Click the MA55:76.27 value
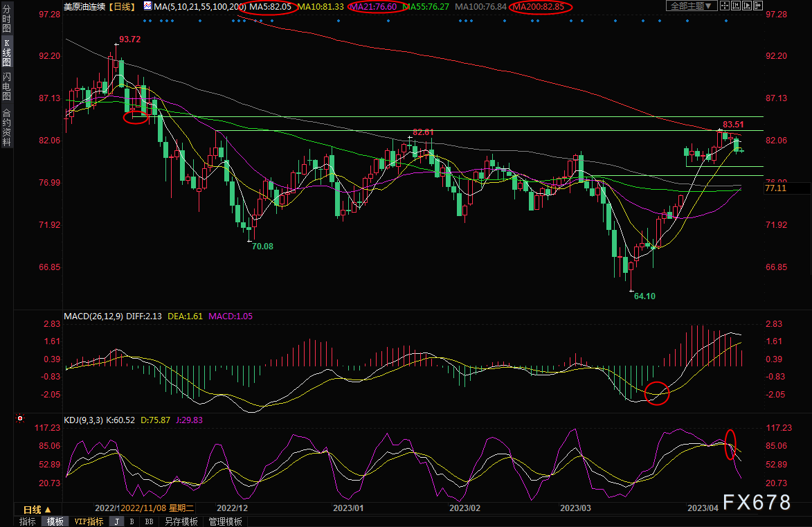This screenshot has width=812, height=527. [x=426, y=7]
